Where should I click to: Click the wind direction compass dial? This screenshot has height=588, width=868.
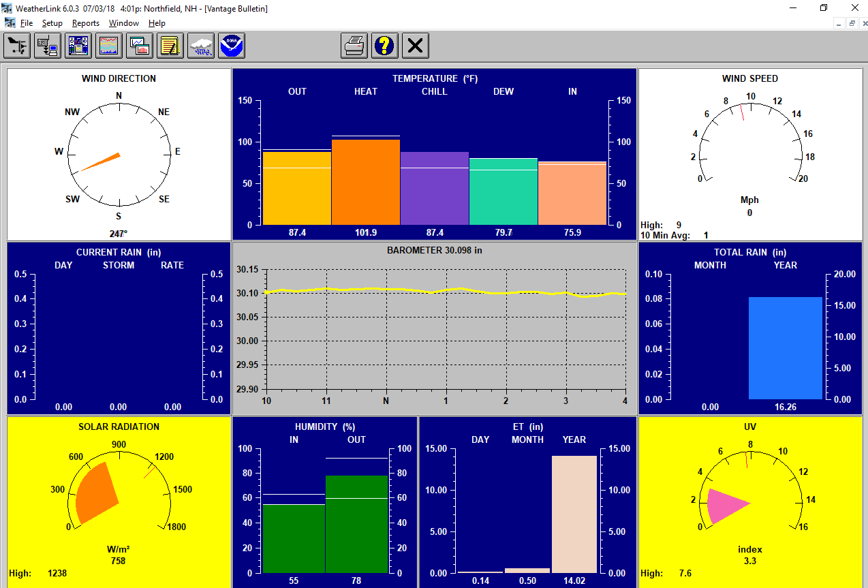119,153
